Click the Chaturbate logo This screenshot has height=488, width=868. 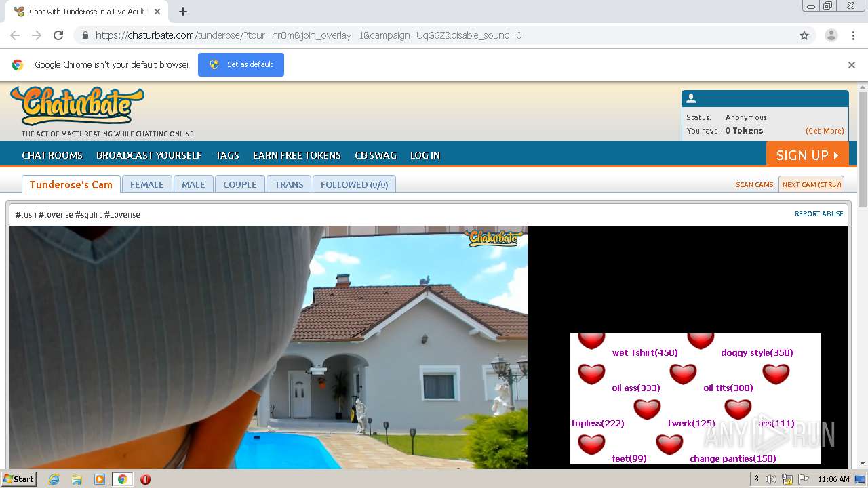tap(77, 106)
